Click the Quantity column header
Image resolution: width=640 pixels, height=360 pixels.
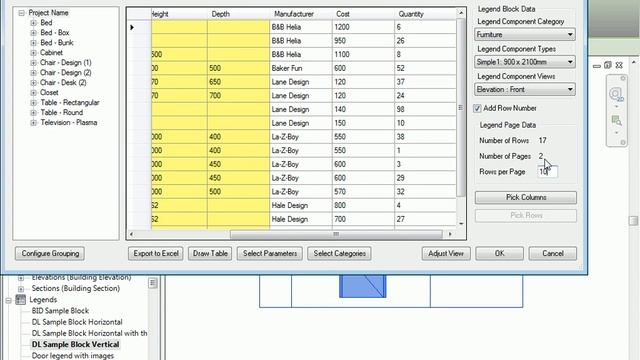click(425, 14)
